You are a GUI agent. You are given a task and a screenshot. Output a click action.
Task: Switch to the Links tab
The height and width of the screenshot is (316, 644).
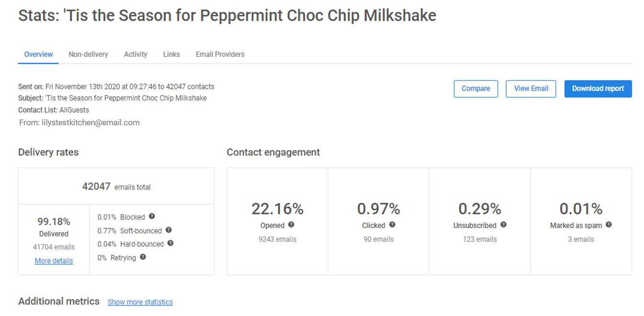171,54
